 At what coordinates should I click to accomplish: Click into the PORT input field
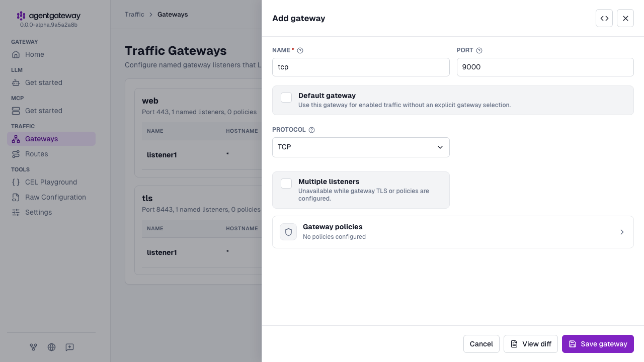pyautogui.click(x=545, y=67)
